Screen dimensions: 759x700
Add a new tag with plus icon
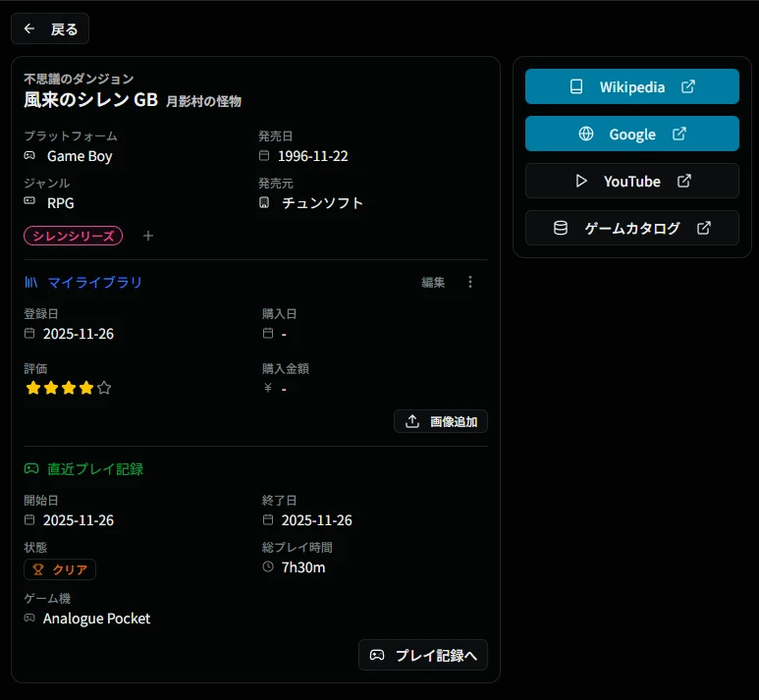click(x=148, y=236)
